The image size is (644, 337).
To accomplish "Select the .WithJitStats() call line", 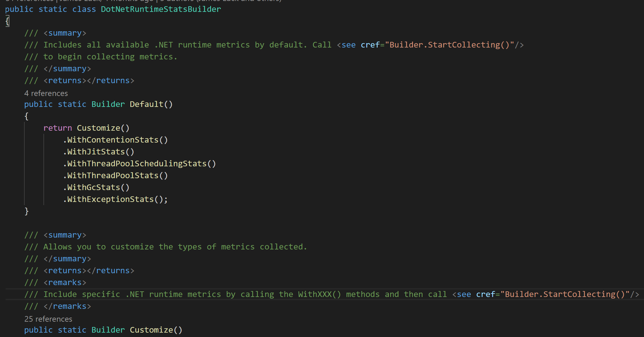I will click(99, 152).
